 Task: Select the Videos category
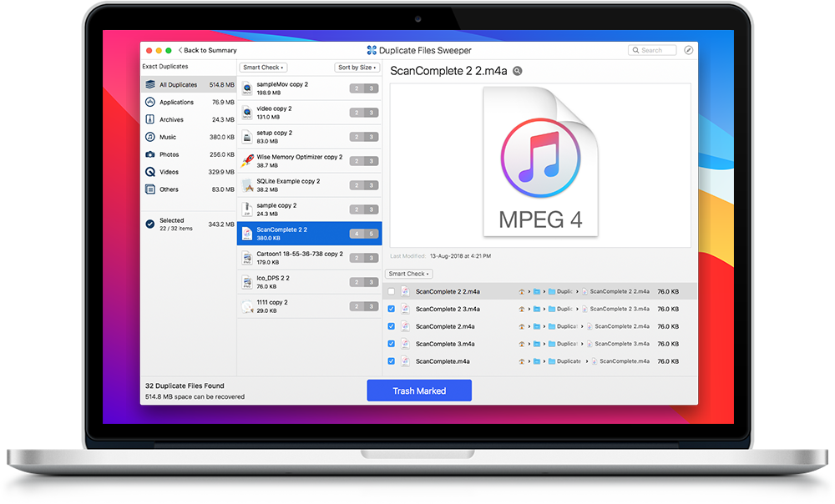click(x=189, y=172)
